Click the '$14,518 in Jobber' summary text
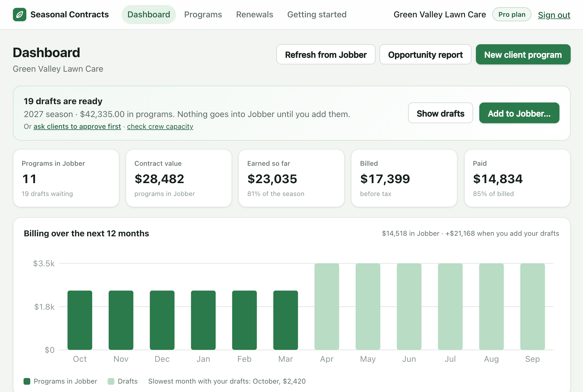This screenshot has width=583, height=392. pyautogui.click(x=411, y=234)
